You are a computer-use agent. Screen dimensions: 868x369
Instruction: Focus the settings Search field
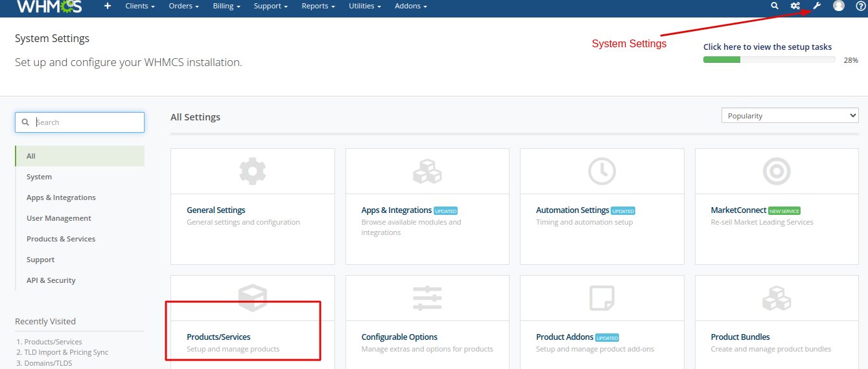point(80,122)
